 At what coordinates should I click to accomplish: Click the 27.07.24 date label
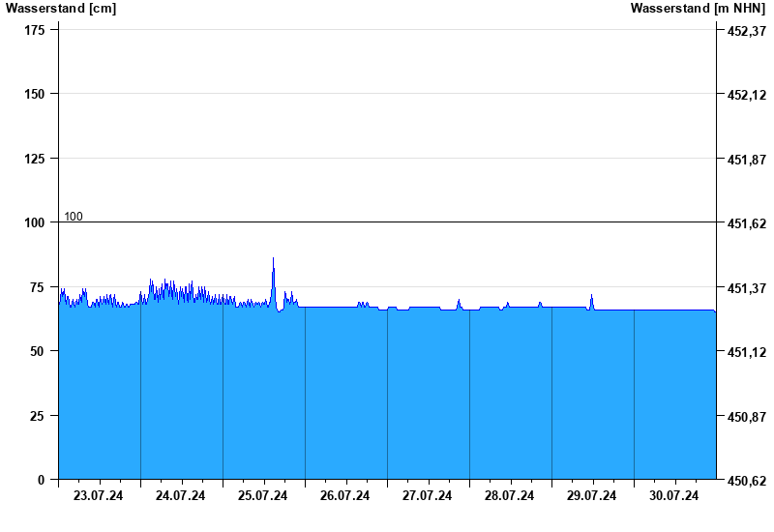click(427, 495)
